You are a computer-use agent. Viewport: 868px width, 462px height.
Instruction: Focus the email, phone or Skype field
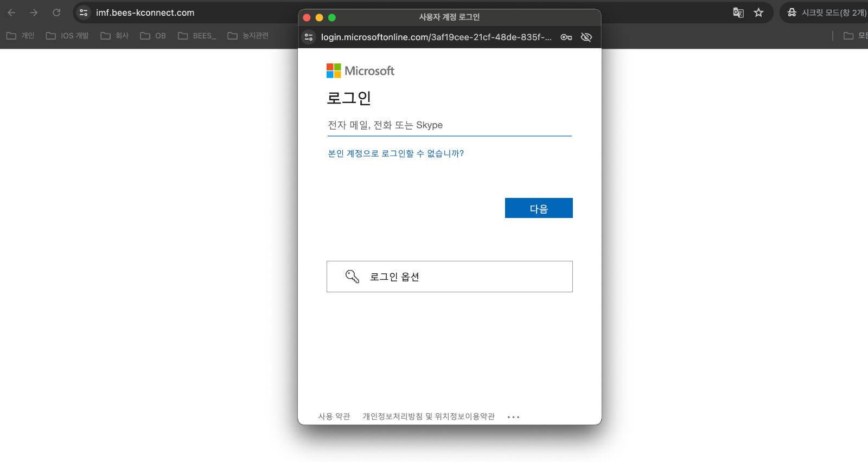point(449,125)
